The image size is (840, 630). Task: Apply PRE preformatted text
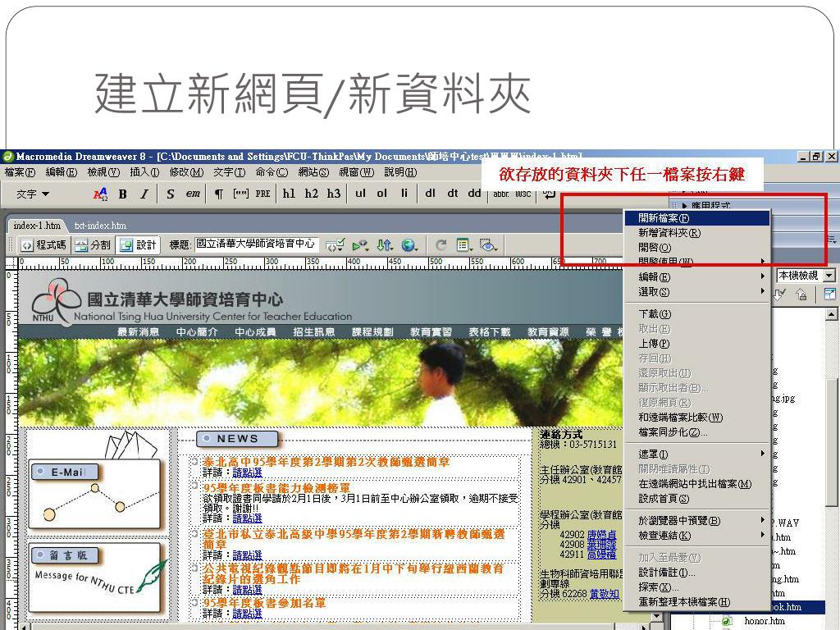click(x=262, y=194)
